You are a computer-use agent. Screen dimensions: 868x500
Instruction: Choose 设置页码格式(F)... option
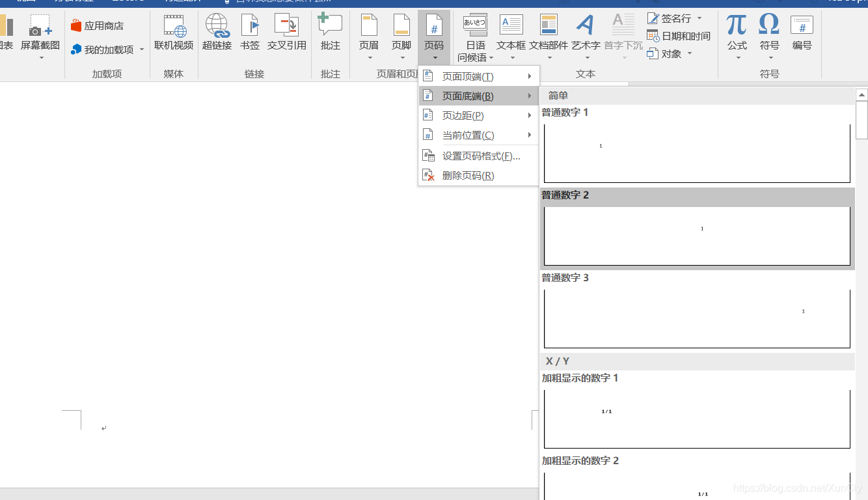(478, 156)
